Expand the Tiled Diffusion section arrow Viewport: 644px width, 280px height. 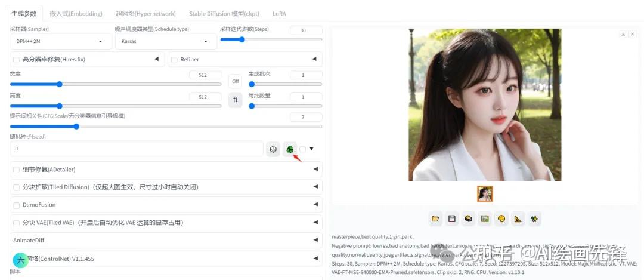(315, 187)
